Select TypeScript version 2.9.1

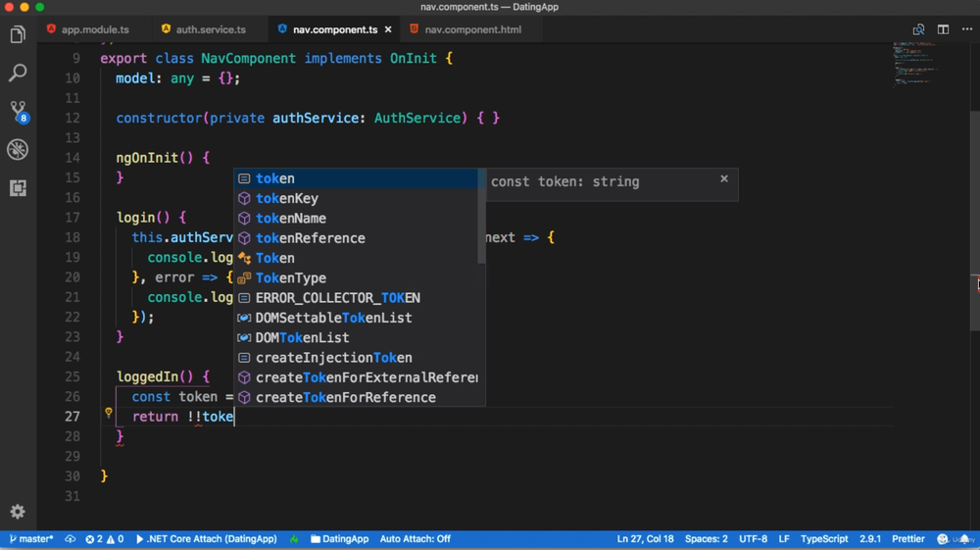pos(870,539)
